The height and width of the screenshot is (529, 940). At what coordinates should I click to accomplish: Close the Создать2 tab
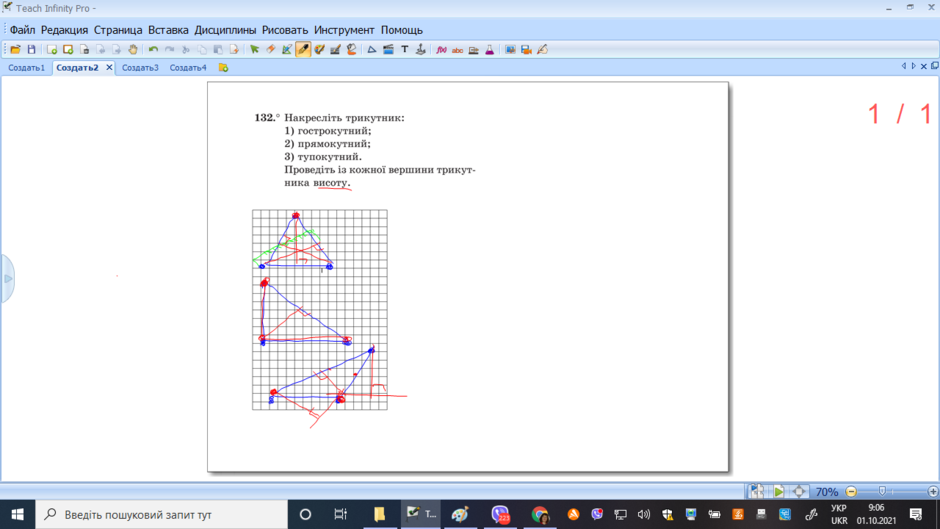[x=109, y=68]
